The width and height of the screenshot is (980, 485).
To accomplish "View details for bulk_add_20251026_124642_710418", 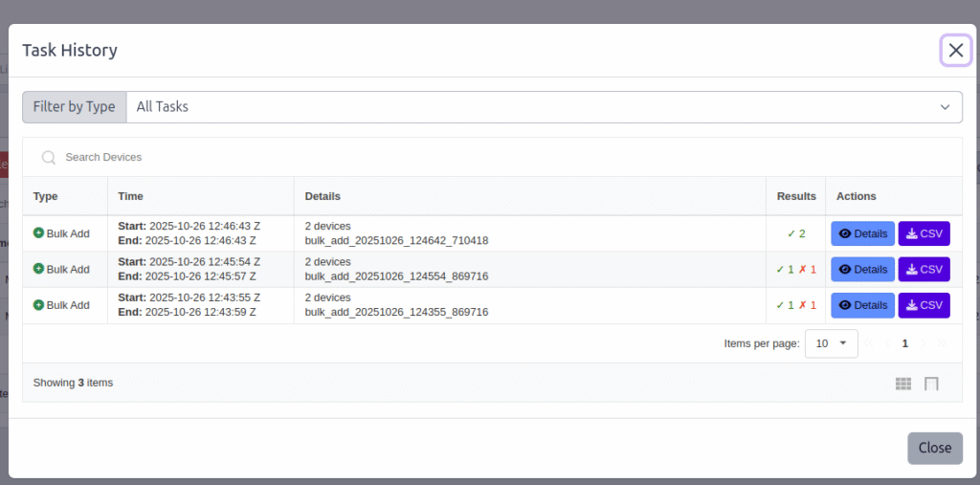I will click(862, 233).
